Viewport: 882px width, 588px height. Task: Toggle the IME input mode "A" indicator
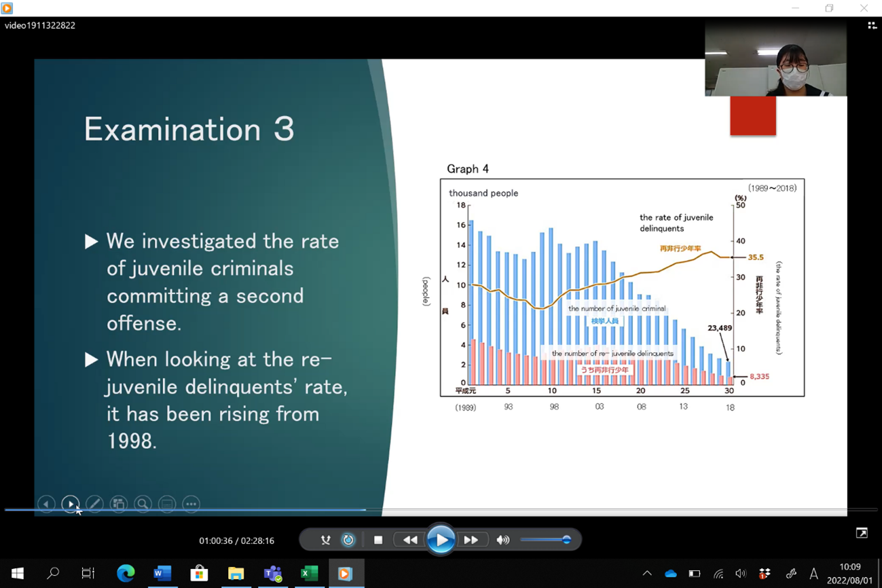point(813,574)
